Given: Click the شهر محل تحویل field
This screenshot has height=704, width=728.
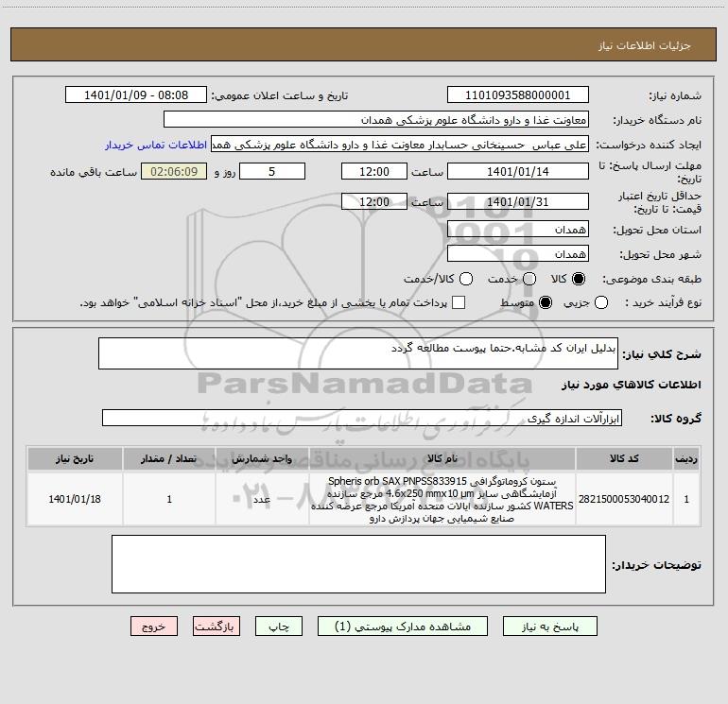Looking at the screenshot, I should tap(518, 254).
